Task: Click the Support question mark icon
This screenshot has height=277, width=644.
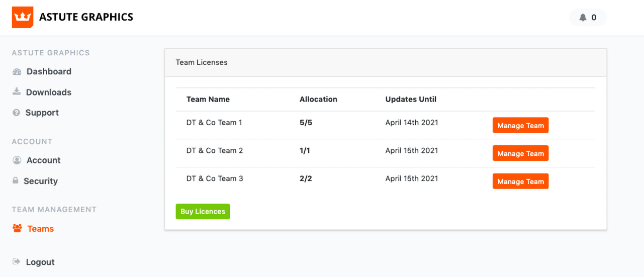Action: (16, 113)
